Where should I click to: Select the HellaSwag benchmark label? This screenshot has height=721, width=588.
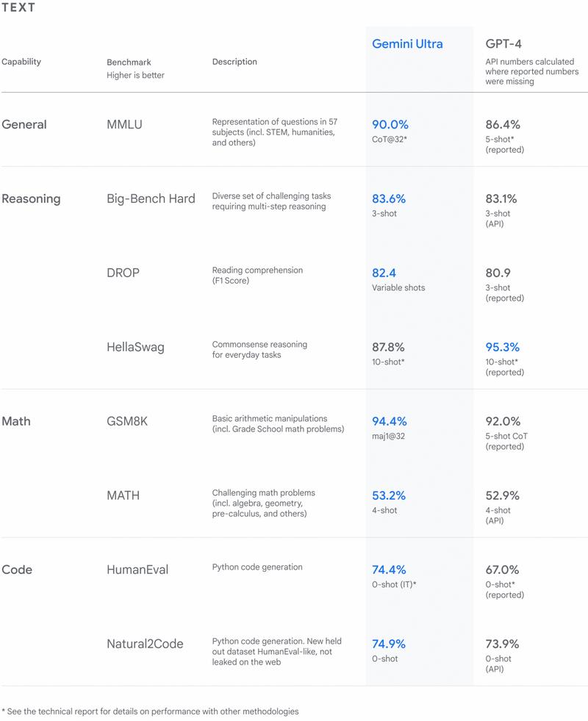[x=135, y=347]
